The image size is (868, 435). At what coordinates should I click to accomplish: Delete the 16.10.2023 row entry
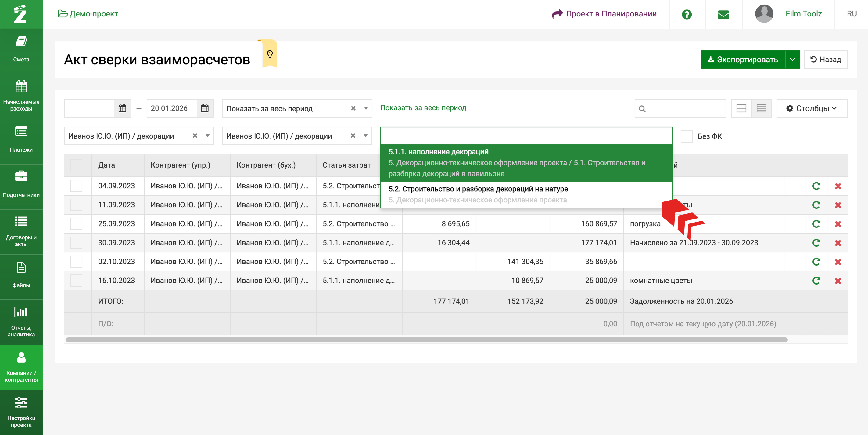838,281
